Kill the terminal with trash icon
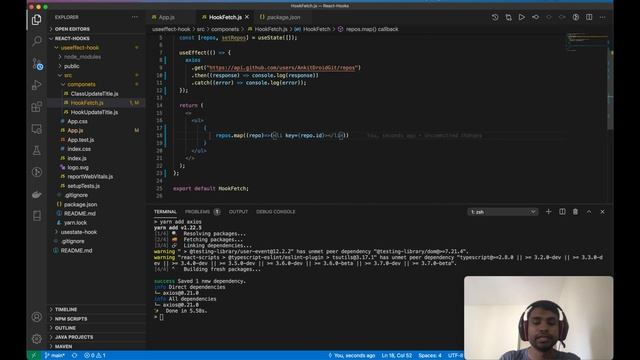Viewport: 640px width, 360px height. pos(575,211)
